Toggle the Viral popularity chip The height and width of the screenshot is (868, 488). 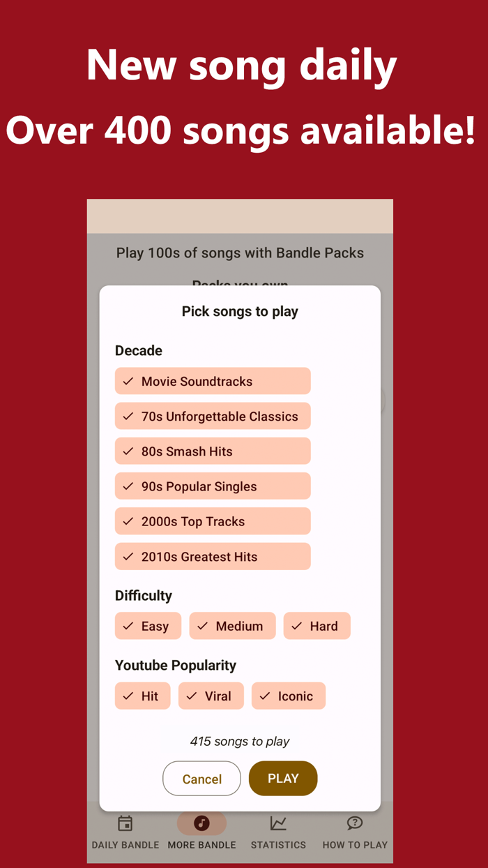click(211, 696)
